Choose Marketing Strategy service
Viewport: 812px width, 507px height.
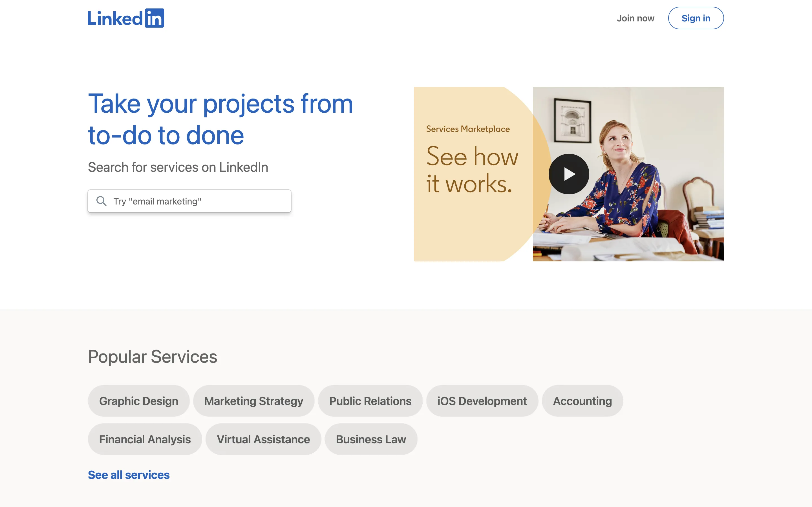click(254, 401)
